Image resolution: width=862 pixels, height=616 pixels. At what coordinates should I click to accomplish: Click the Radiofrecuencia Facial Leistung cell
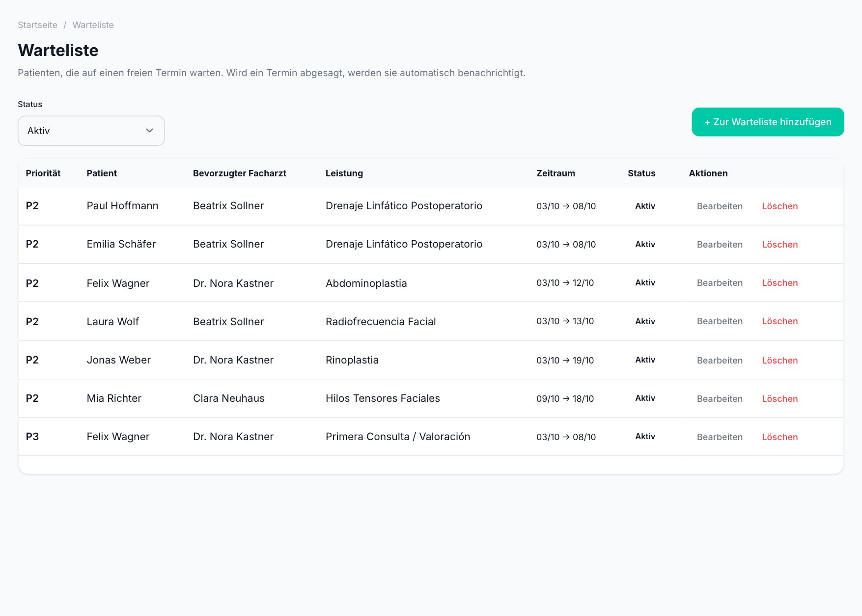(381, 322)
